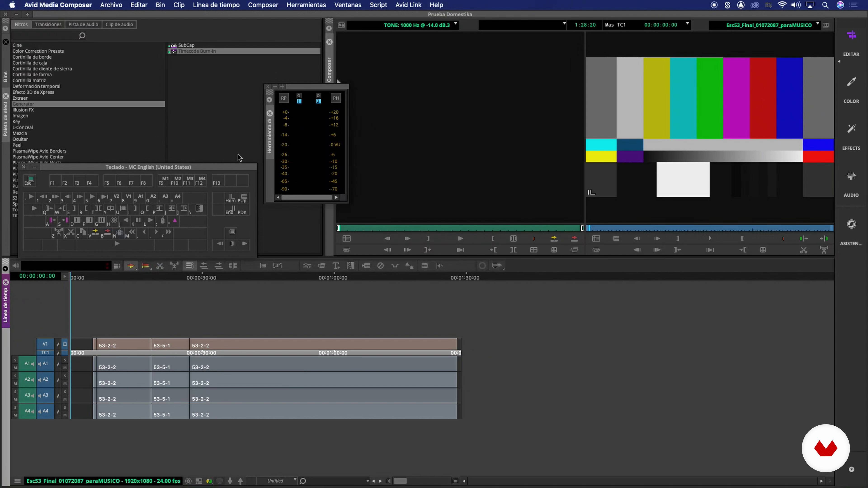The height and width of the screenshot is (488, 868).
Task: Click the yellow splice-in arrow under source monitor
Action: click(554, 239)
